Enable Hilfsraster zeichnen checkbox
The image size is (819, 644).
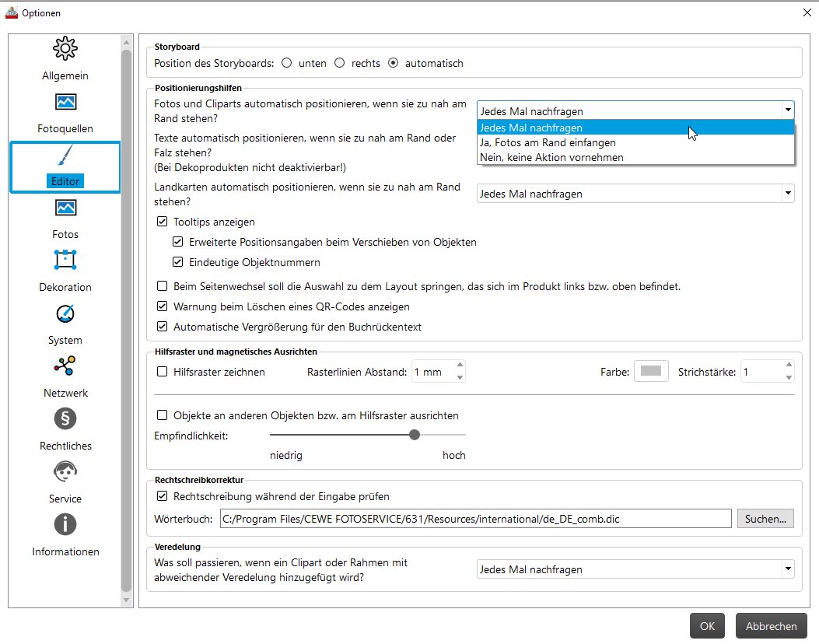162,371
